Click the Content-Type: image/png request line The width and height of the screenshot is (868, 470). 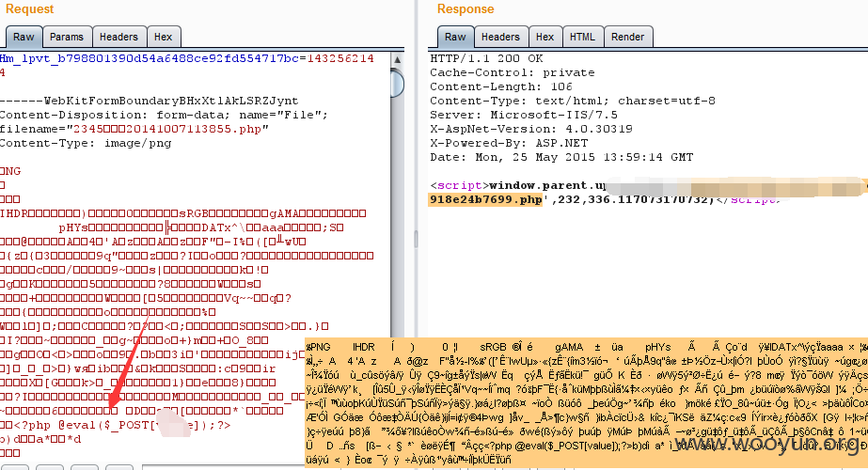coord(86,143)
